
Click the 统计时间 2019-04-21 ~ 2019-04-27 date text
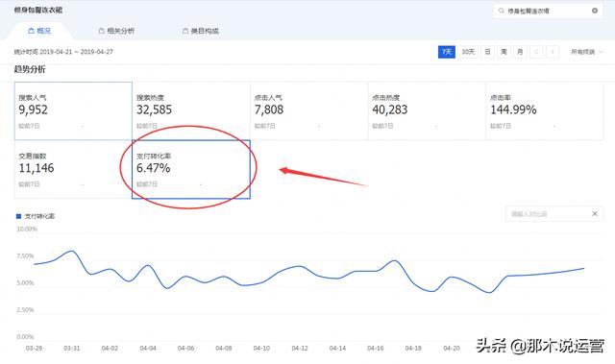click(63, 52)
